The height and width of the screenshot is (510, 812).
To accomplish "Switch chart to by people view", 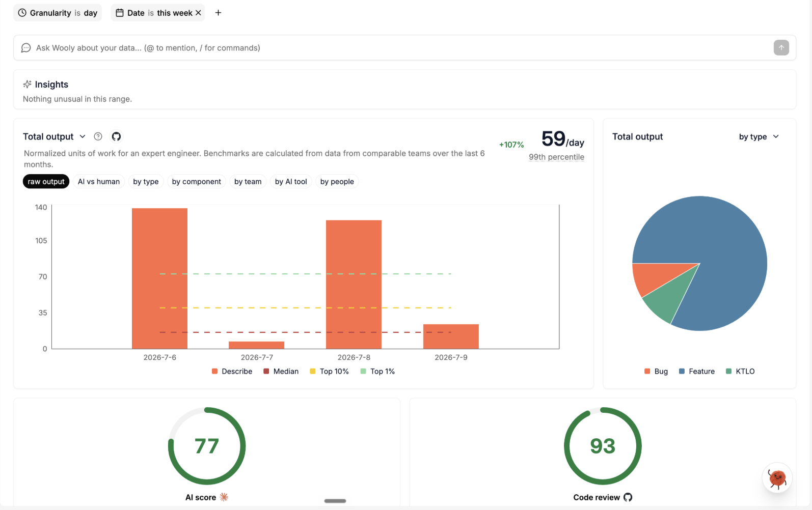I will point(337,182).
